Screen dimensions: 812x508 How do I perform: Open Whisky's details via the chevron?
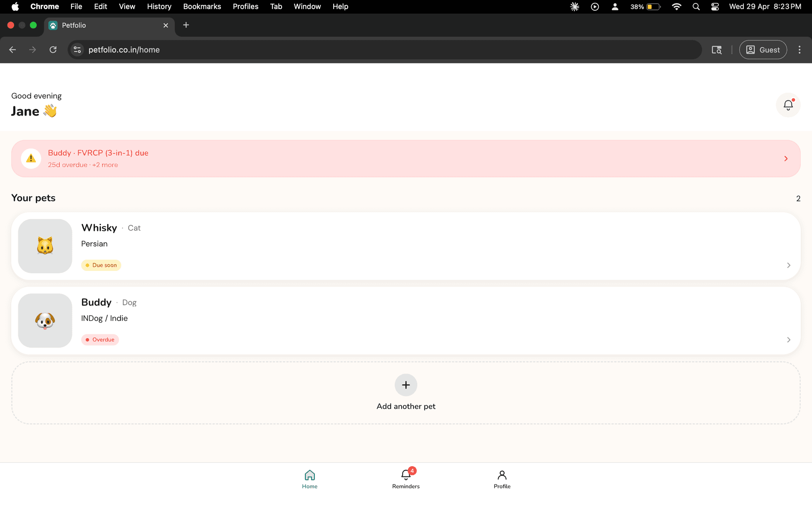tap(789, 265)
